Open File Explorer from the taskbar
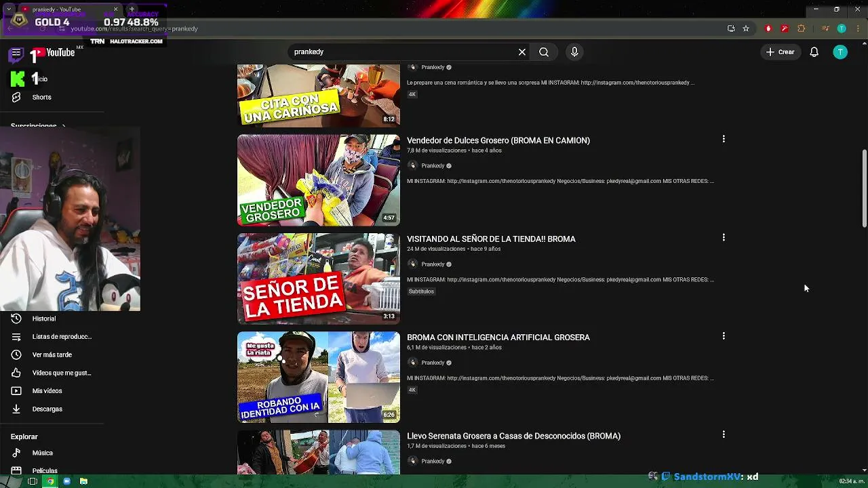The width and height of the screenshot is (868, 488). pyautogui.click(x=83, y=481)
